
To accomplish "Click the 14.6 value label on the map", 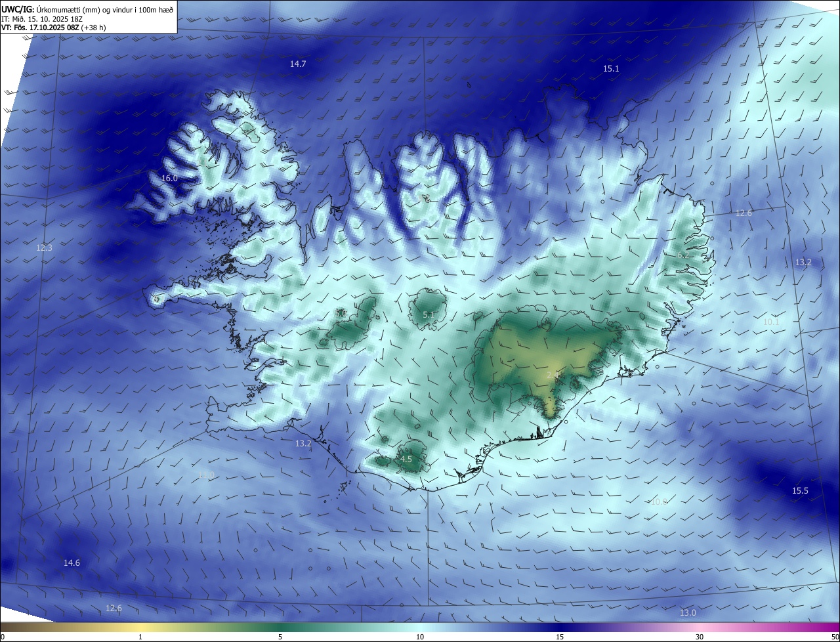I will pyautogui.click(x=72, y=563).
